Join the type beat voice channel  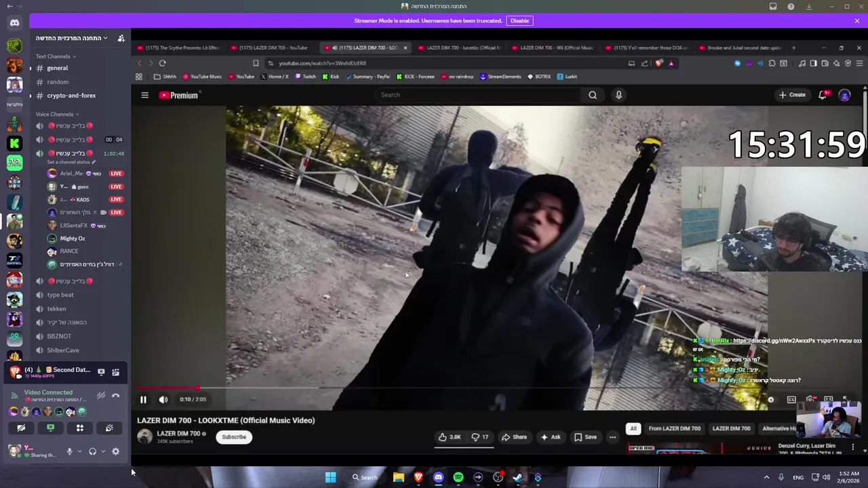pos(79,295)
